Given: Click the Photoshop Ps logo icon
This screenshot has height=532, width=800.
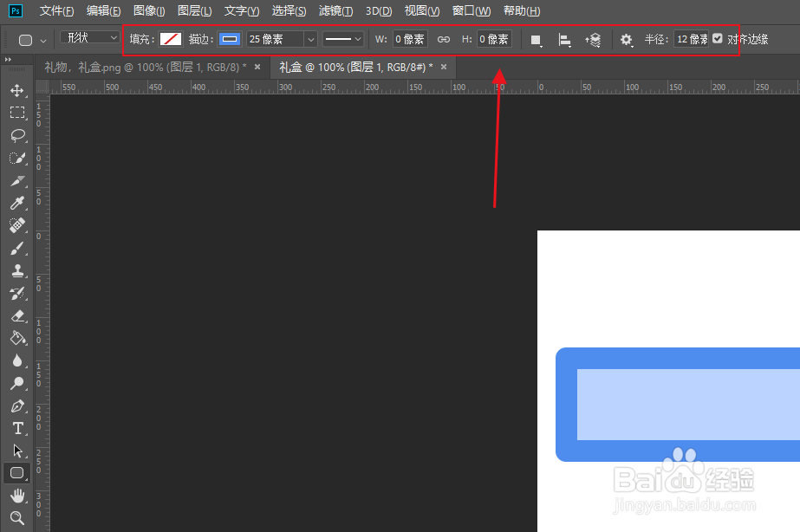Looking at the screenshot, I should point(16,10).
